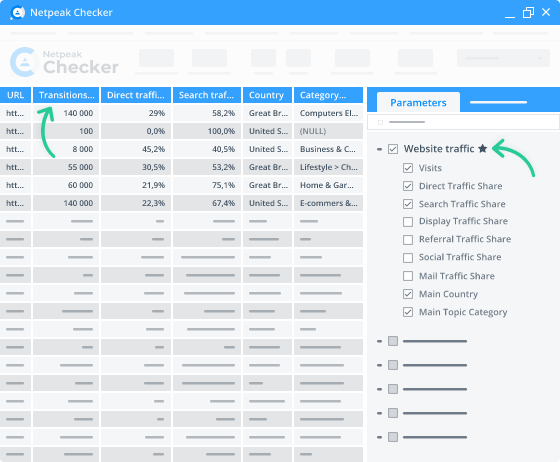Click the Search traf... column header

pyautogui.click(x=207, y=95)
